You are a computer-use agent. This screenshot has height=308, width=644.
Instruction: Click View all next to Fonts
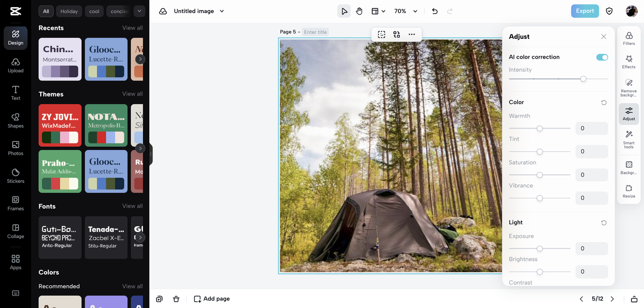pyautogui.click(x=132, y=206)
